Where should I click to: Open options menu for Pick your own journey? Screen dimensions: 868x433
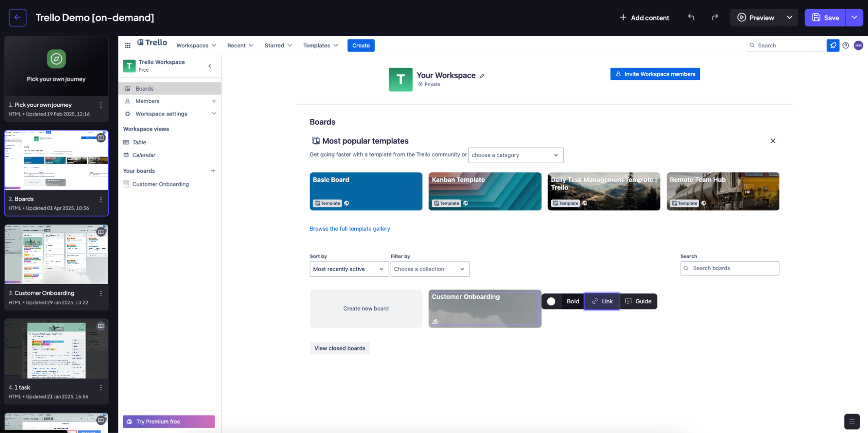pyautogui.click(x=101, y=105)
